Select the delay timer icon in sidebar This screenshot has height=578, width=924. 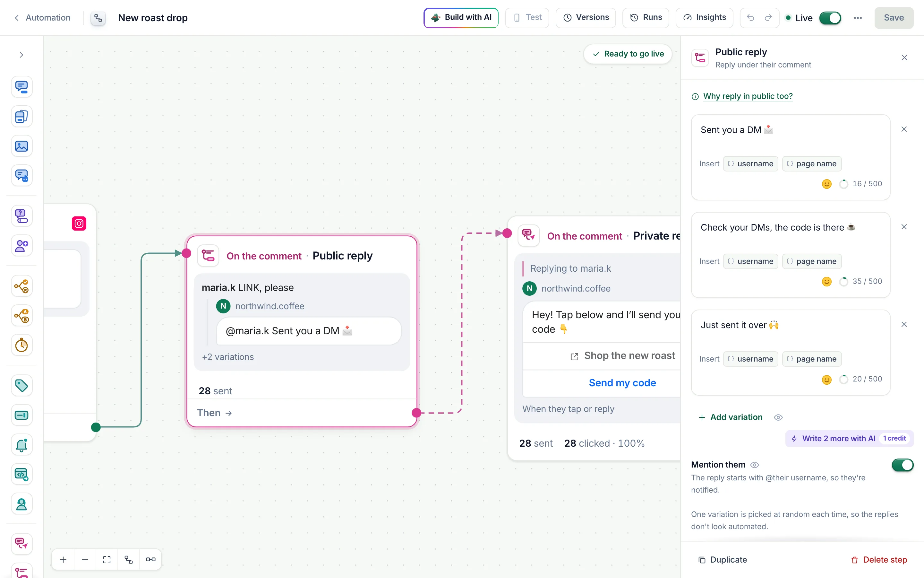tap(22, 345)
